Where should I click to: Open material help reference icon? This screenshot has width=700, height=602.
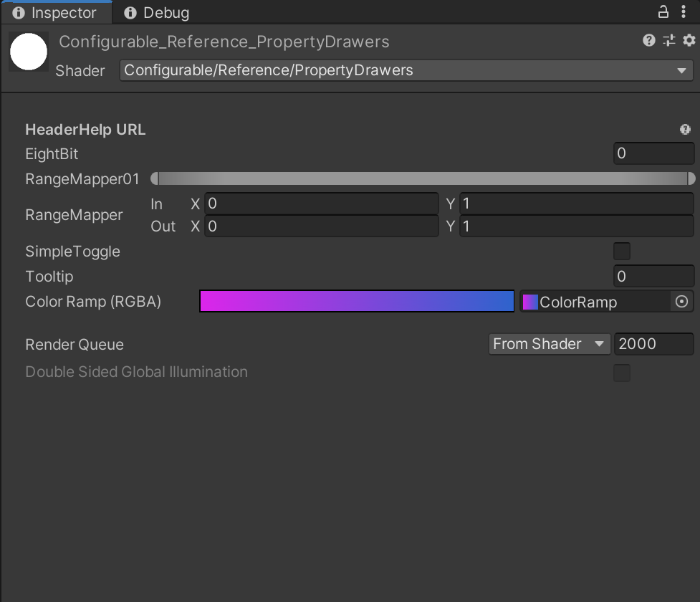coord(648,41)
